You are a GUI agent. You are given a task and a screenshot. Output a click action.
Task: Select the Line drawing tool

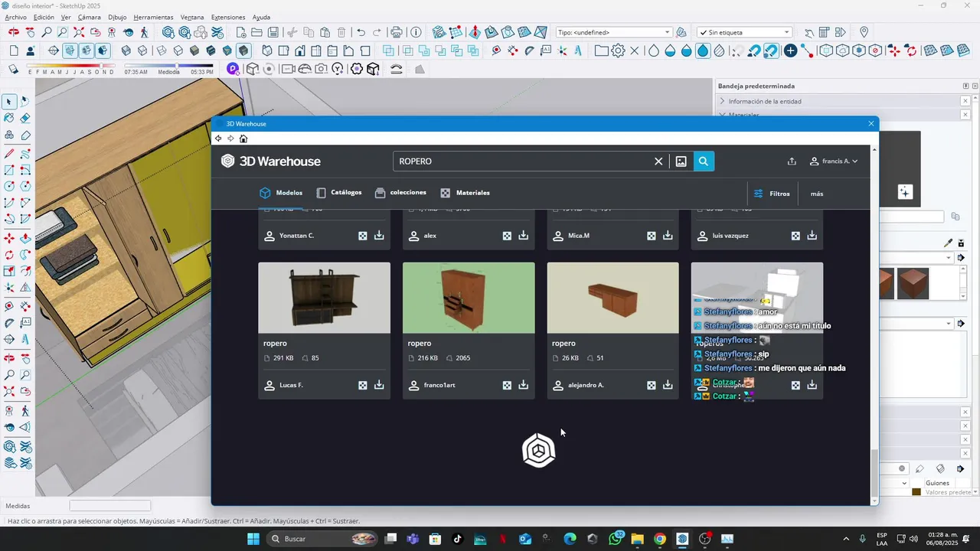pyautogui.click(x=9, y=154)
